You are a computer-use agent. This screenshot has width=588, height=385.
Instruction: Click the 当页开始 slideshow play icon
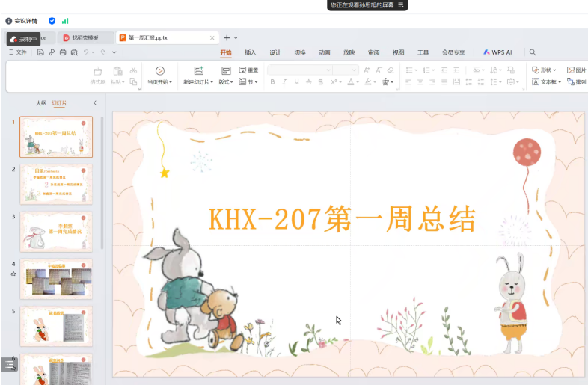click(159, 70)
